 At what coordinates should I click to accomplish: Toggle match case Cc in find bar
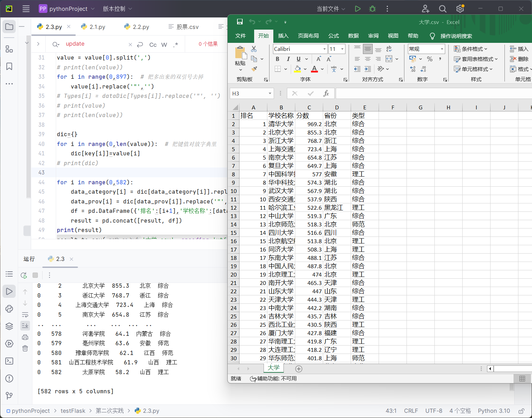pos(153,45)
